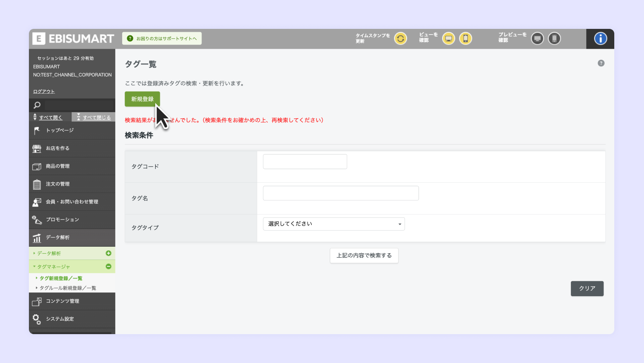Open the mobile preview icon (プレビューを確認)

tap(554, 38)
